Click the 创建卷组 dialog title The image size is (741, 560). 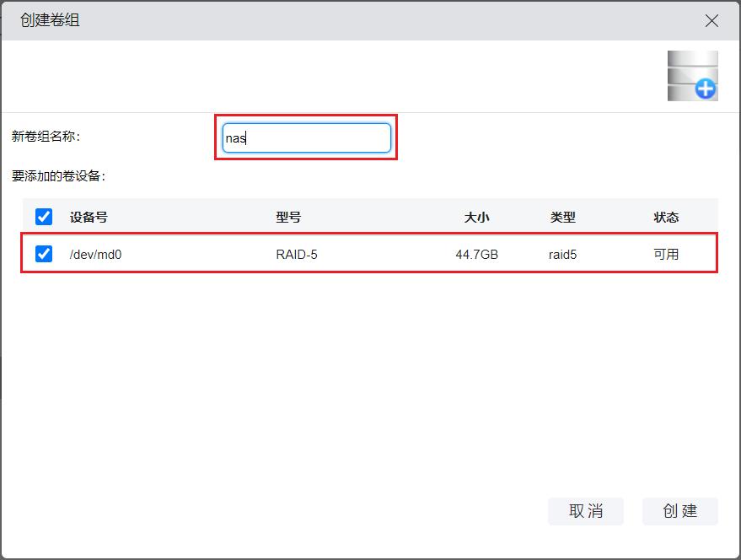click(x=50, y=20)
